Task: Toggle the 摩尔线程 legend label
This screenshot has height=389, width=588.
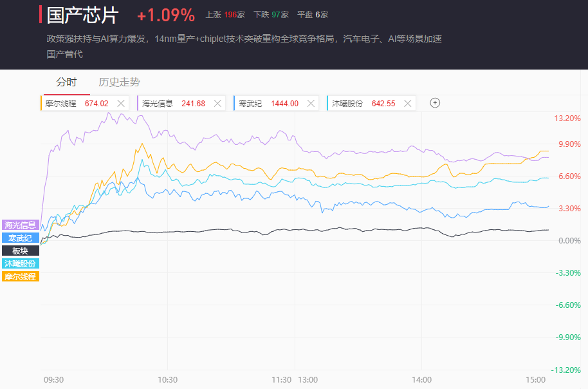Action: pyautogui.click(x=20, y=276)
